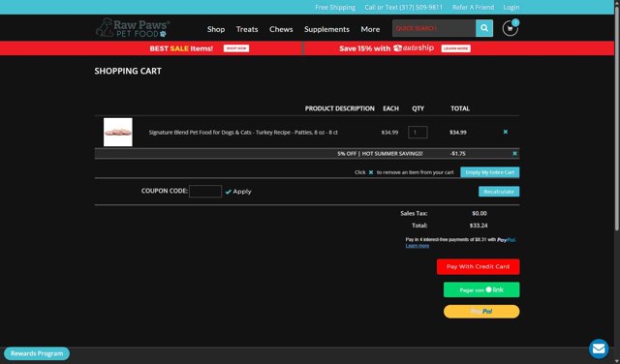Click Learn More on autoship banner
This screenshot has height=364, width=620.
click(x=456, y=48)
